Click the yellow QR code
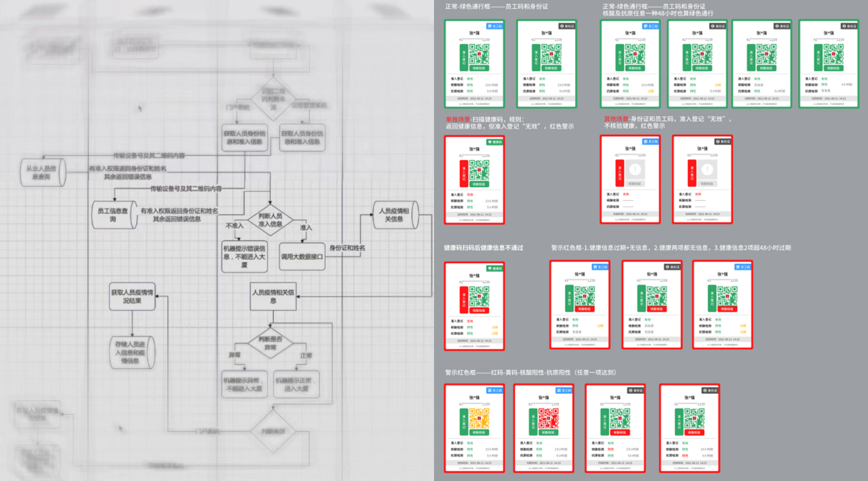 (479, 417)
